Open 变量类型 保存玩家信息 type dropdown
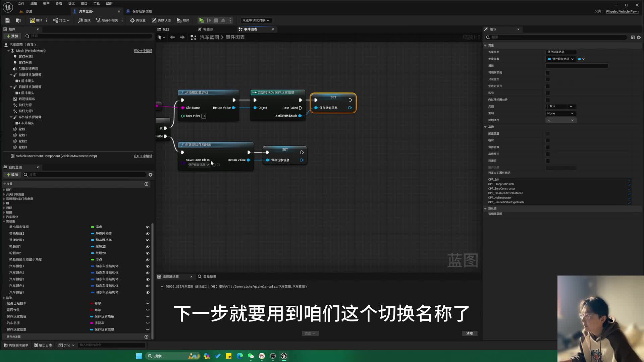Image resolution: width=644 pixels, height=362 pixels. tap(560, 59)
